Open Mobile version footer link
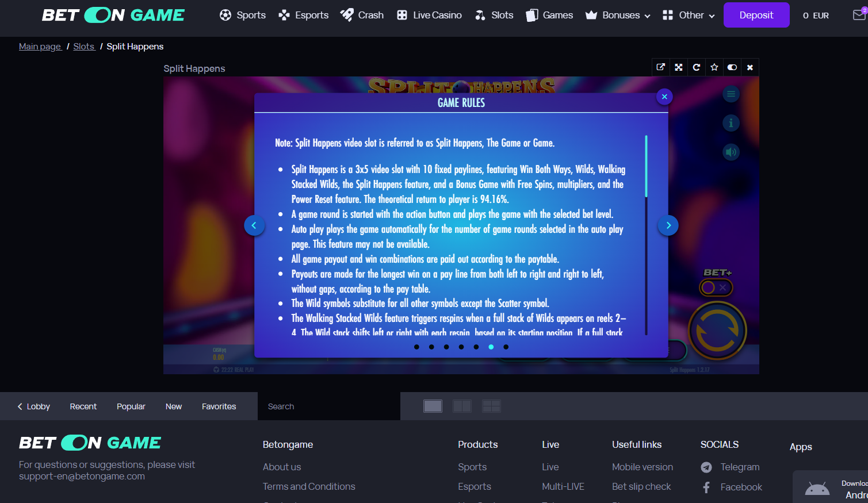This screenshot has height=503, width=868. pyautogui.click(x=643, y=467)
